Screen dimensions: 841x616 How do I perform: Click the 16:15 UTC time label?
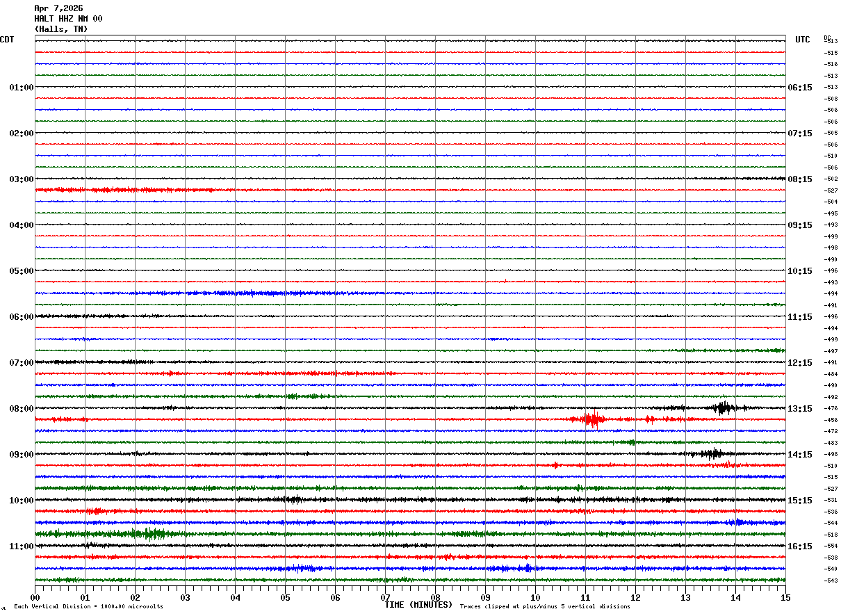tap(799, 546)
